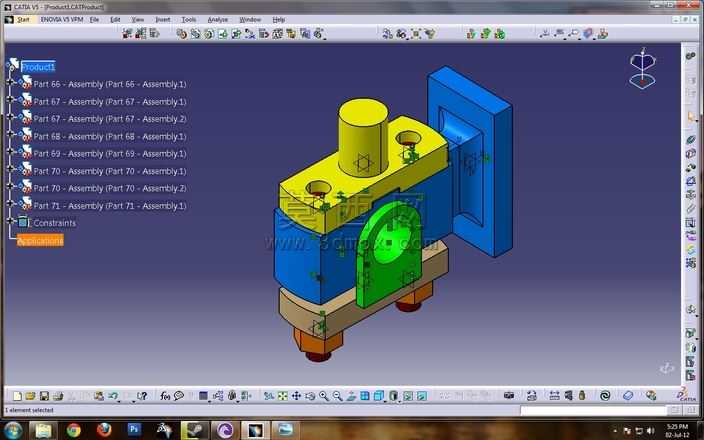Select the Constraints label in tree
The height and width of the screenshot is (440, 704).
point(55,223)
